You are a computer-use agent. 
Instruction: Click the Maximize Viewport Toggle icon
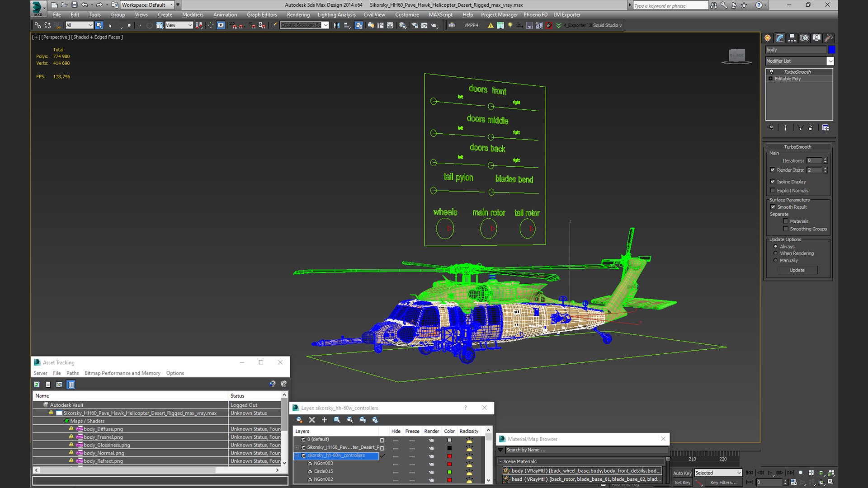(831, 482)
